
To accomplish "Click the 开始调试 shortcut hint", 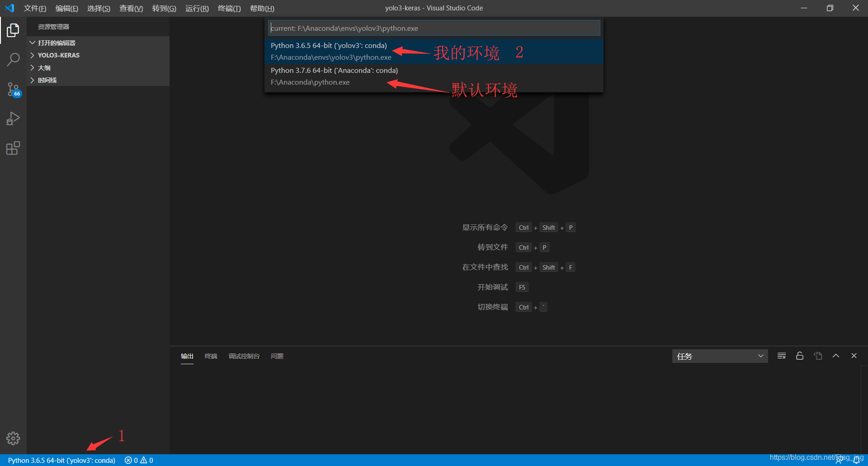I will click(493, 287).
